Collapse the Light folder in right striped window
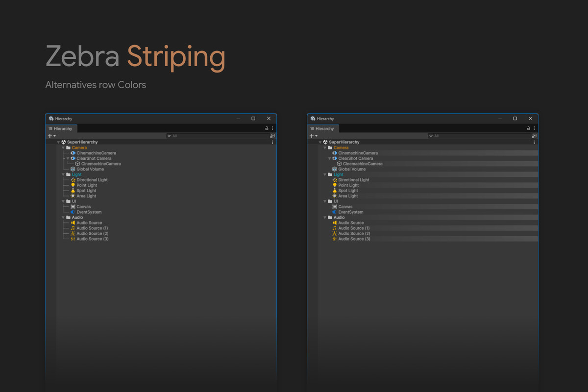This screenshot has width=588, height=392. tap(325, 174)
